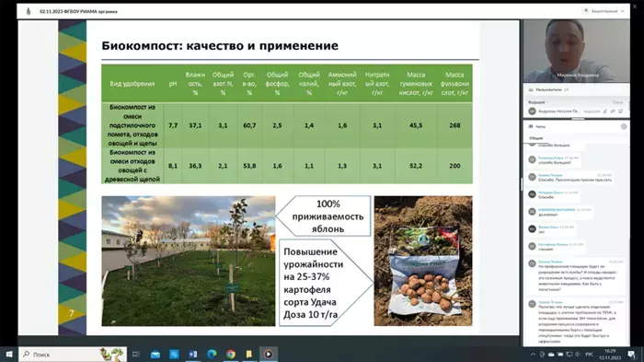
Task: Open Task View from the taskbar
Action: [136, 355]
